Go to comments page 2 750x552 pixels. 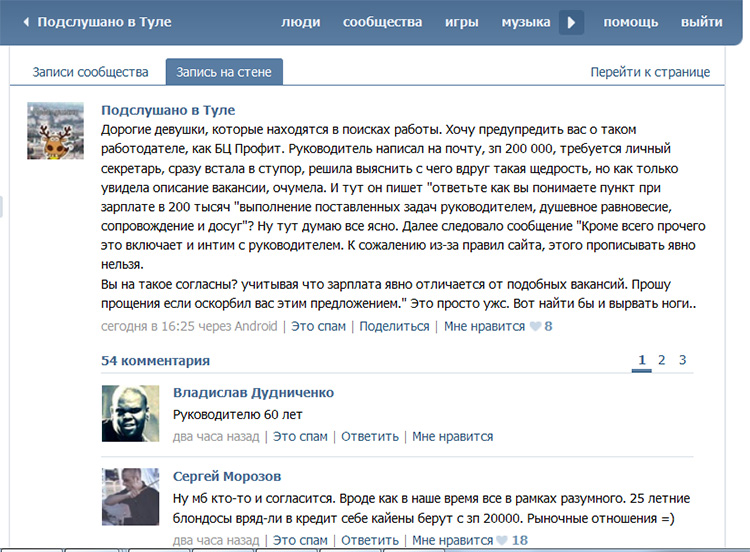[662, 360]
